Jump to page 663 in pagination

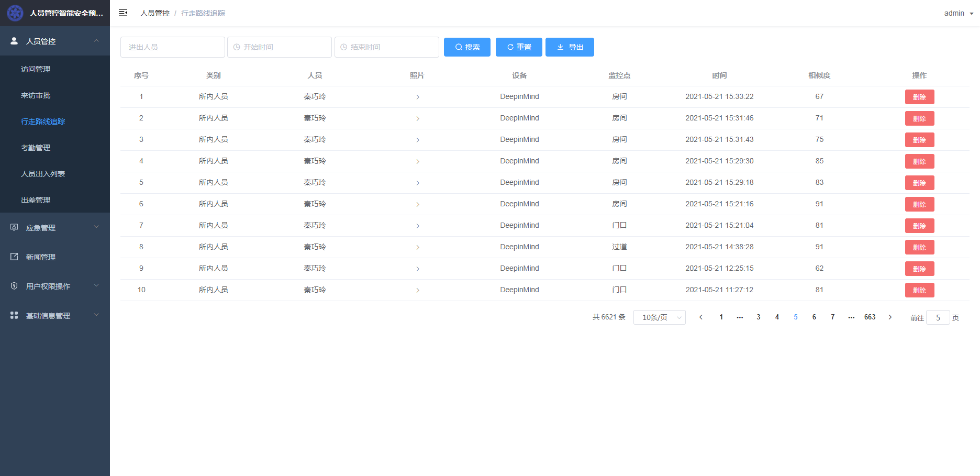(870, 317)
